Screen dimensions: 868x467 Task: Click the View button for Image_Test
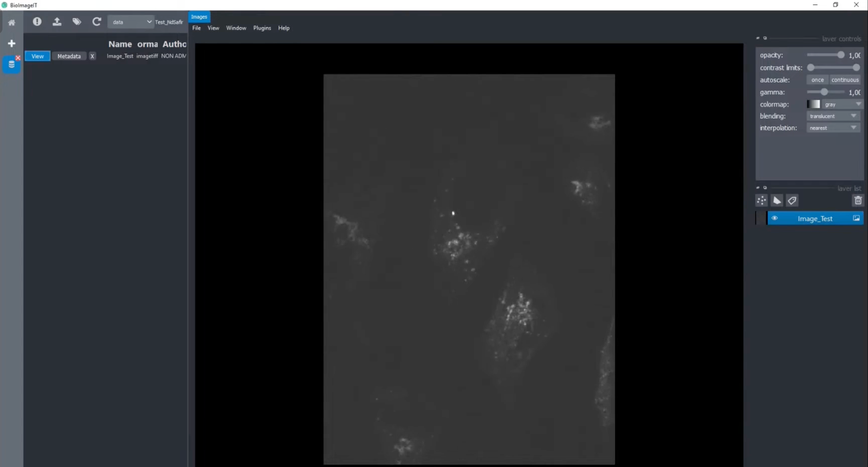tap(37, 56)
